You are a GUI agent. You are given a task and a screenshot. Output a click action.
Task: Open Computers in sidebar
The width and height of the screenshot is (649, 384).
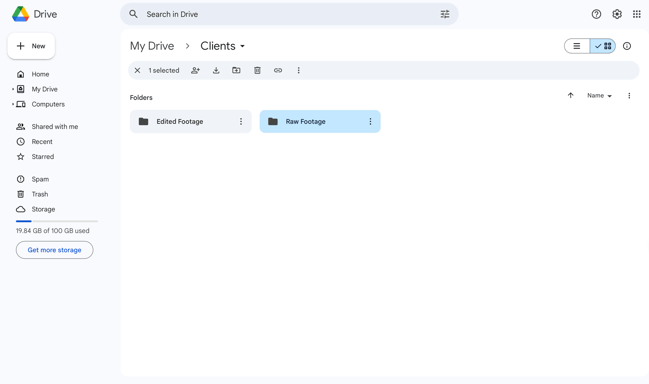[x=48, y=104]
